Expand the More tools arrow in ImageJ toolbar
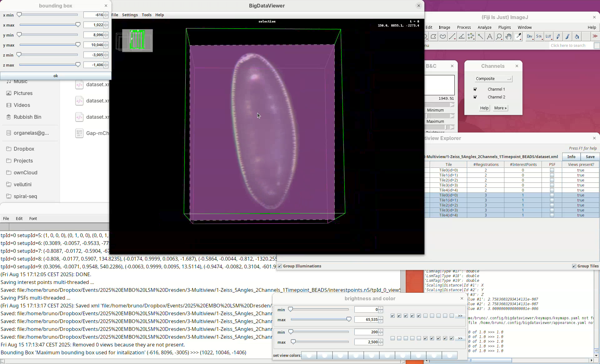Image resolution: width=600 pixels, height=364 pixels. (595, 36)
